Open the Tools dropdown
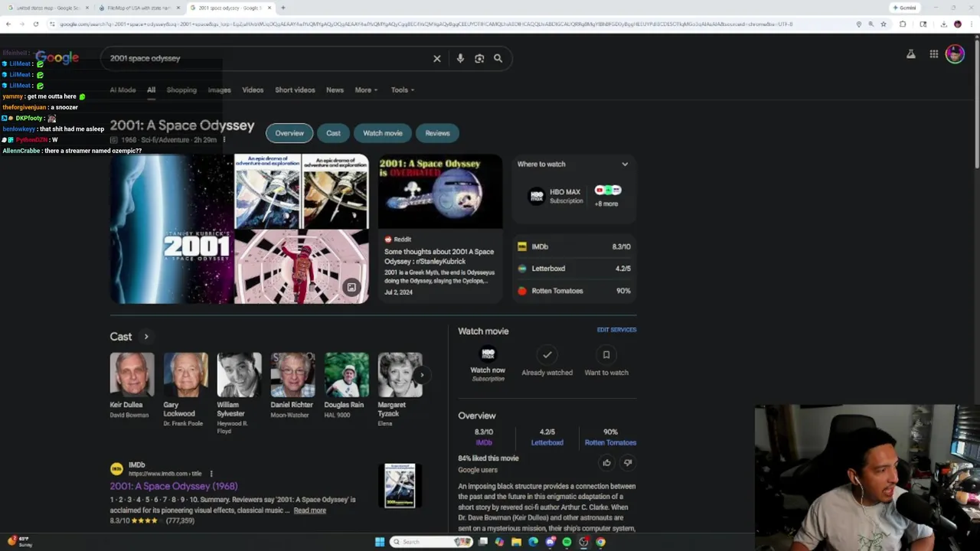Screen dimensions: 980x551 click(x=403, y=90)
